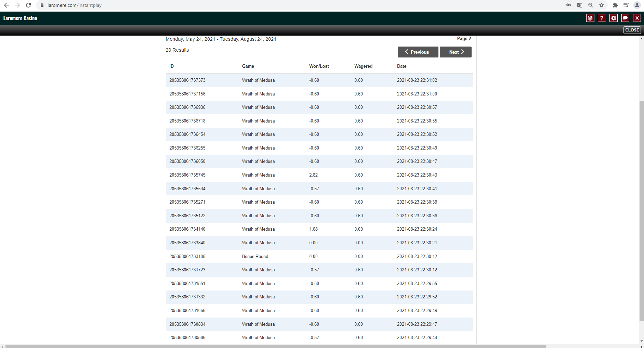Click the zoom magnifier icon in address bar
Viewport: 644px width, 348px height.
point(591,5)
